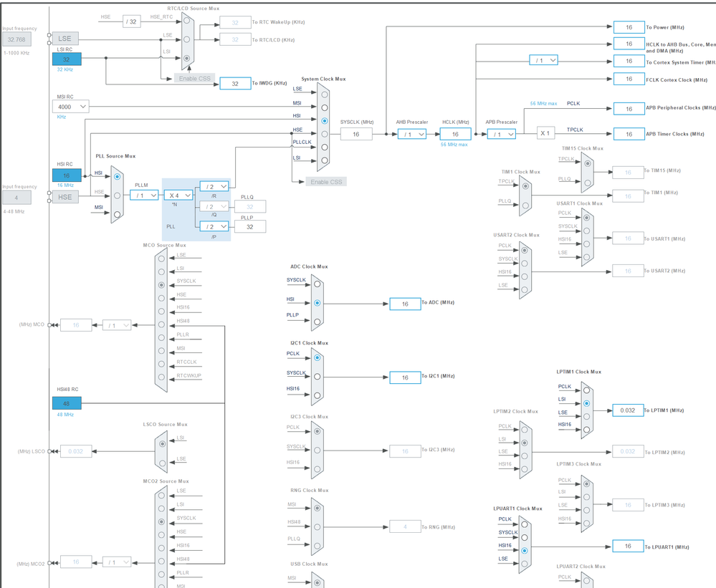The image size is (716, 588).
Task: Open the Cortex System Timer divider dropdown
Action: click(x=543, y=60)
